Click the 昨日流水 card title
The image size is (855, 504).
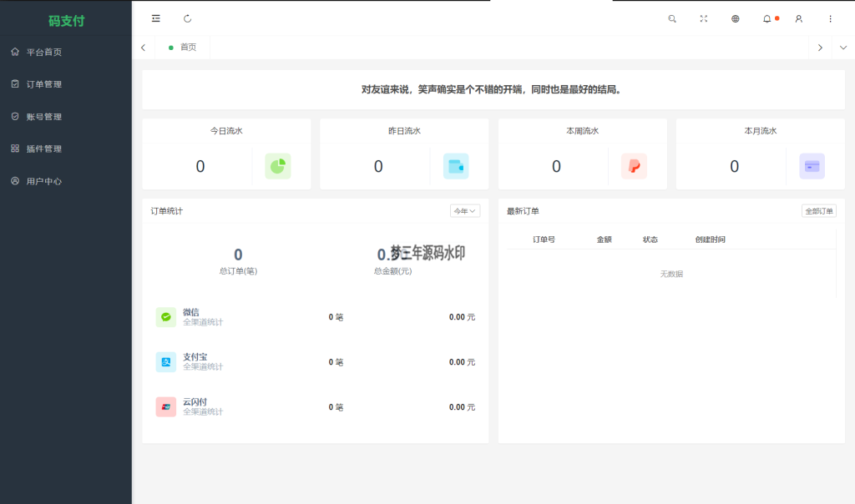[404, 131]
